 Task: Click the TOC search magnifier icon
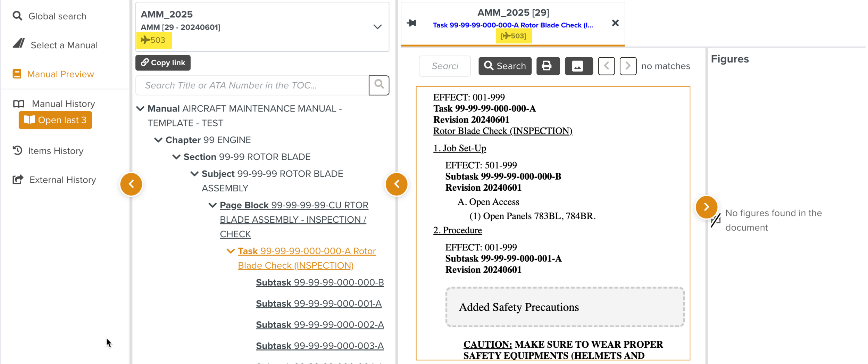[x=379, y=85]
